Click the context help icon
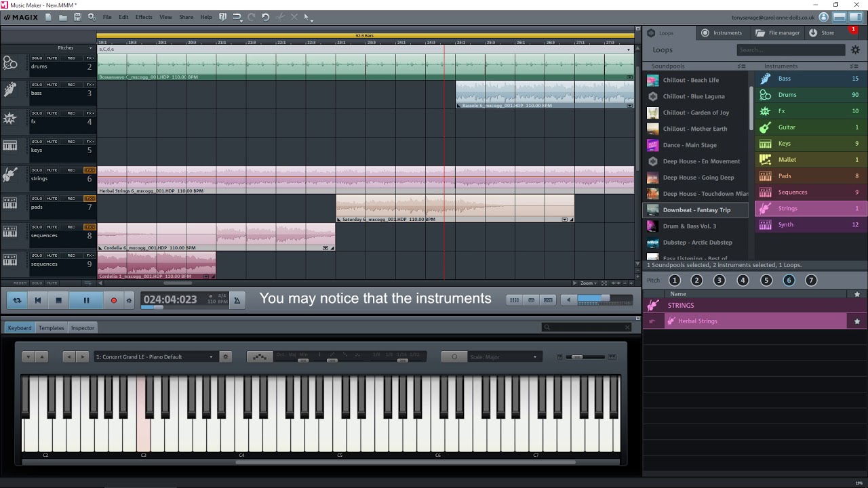Image resolution: width=868 pixels, height=488 pixels. point(222,17)
